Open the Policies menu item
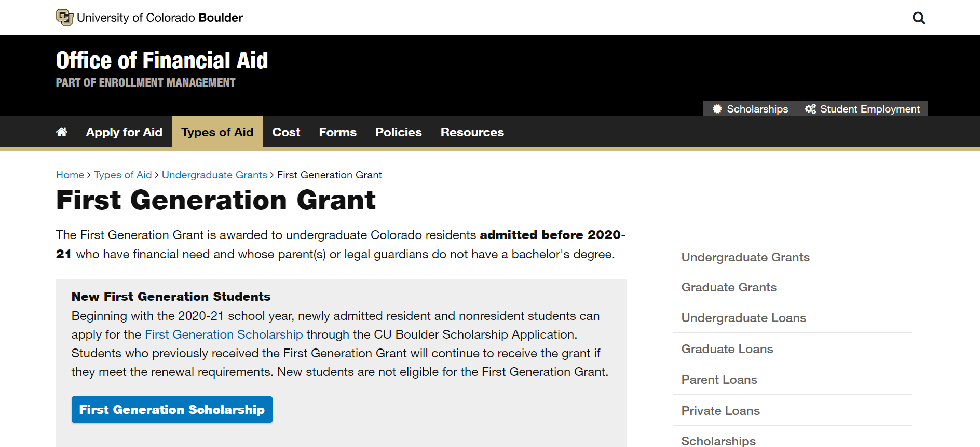Image resolution: width=980 pixels, height=447 pixels. 398,132
